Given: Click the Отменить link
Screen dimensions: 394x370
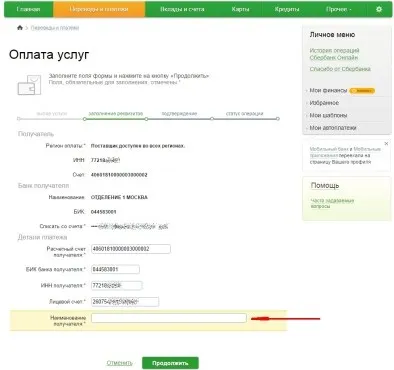Looking at the screenshot, I should [119, 363].
